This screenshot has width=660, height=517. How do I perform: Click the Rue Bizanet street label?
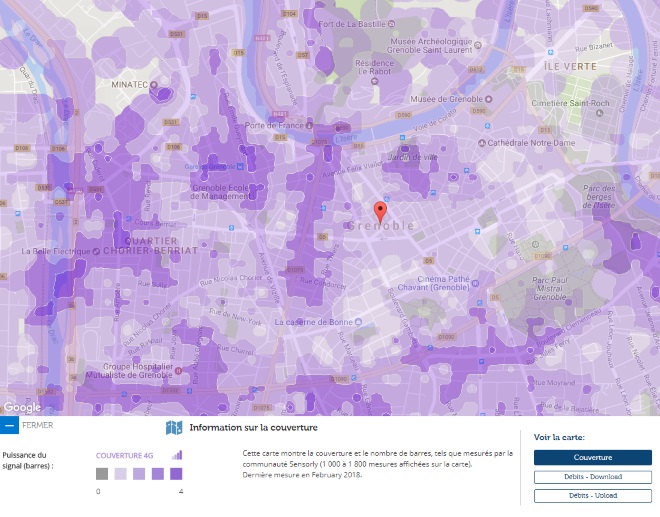tap(594, 47)
